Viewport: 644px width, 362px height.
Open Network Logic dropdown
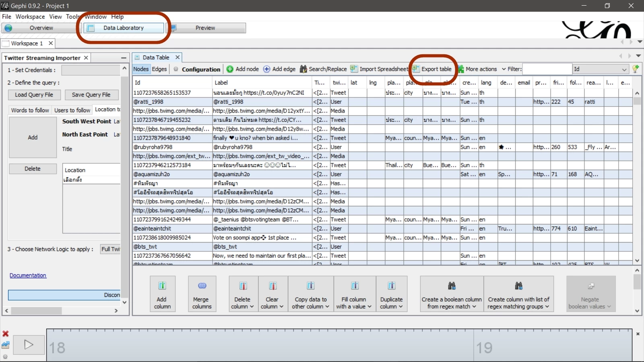click(x=111, y=249)
